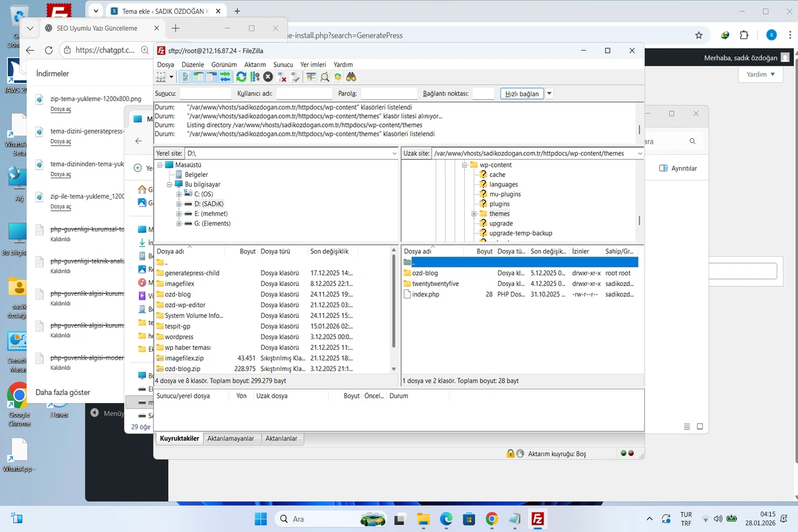Open the Aktarım menu

tap(255, 65)
